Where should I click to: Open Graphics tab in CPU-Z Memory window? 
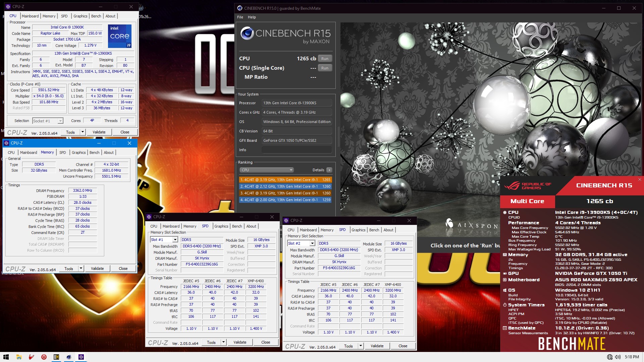pyautogui.click(x=79, y=153)
